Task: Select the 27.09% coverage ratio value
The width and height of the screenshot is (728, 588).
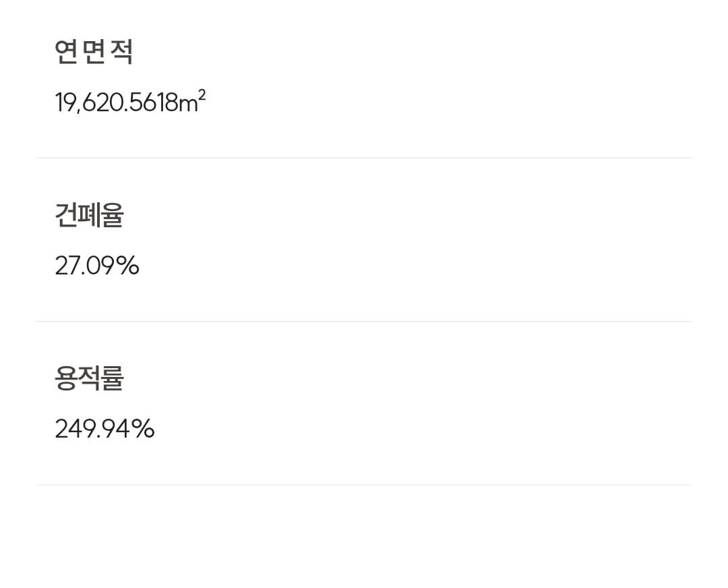Action: (x=96, y=266)
